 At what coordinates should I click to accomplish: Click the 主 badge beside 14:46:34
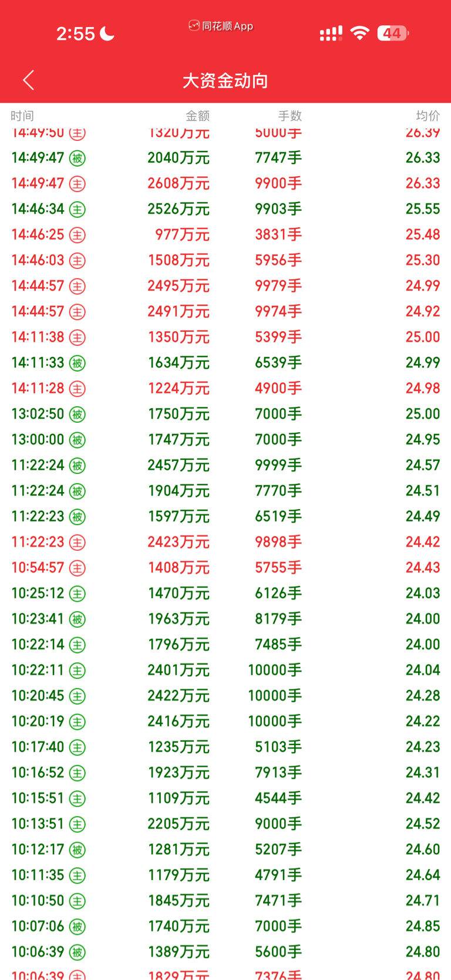[x=78, y=209]
